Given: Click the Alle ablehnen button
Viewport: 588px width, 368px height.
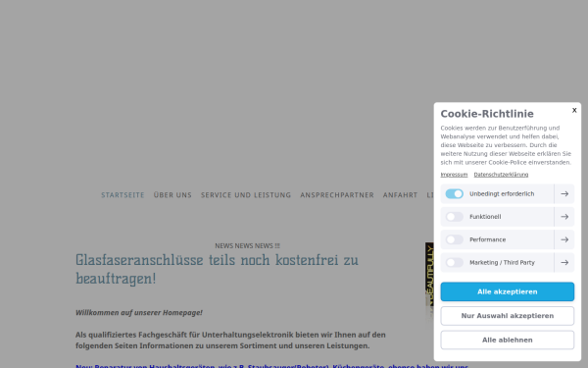Looking at the screenshot, I should click(507, 340).
